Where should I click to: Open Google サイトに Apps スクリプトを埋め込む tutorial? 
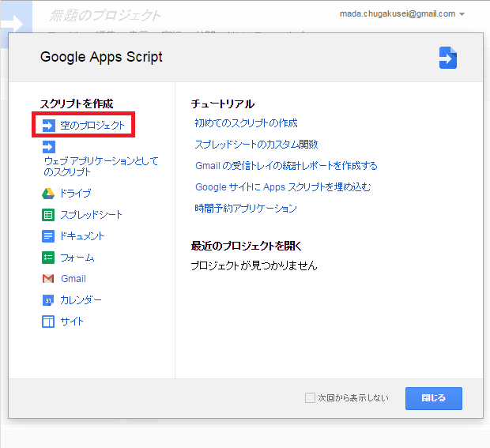click(x=283, y=186)
